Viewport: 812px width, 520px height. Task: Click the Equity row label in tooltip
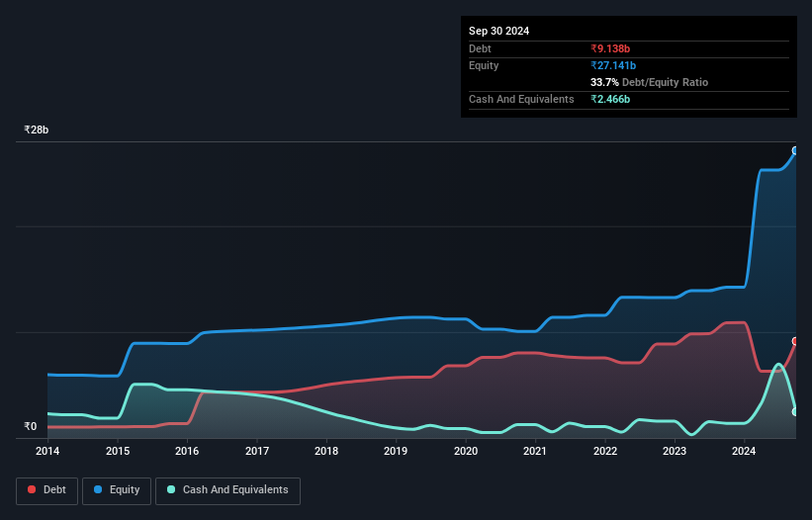click(x=484, y=65)
